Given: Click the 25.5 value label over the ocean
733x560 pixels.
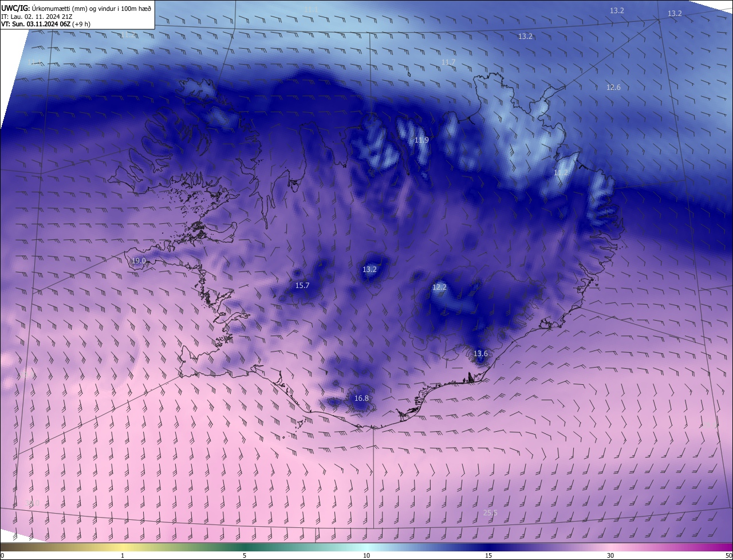Looking at the screenshot, I should (490, 513).
